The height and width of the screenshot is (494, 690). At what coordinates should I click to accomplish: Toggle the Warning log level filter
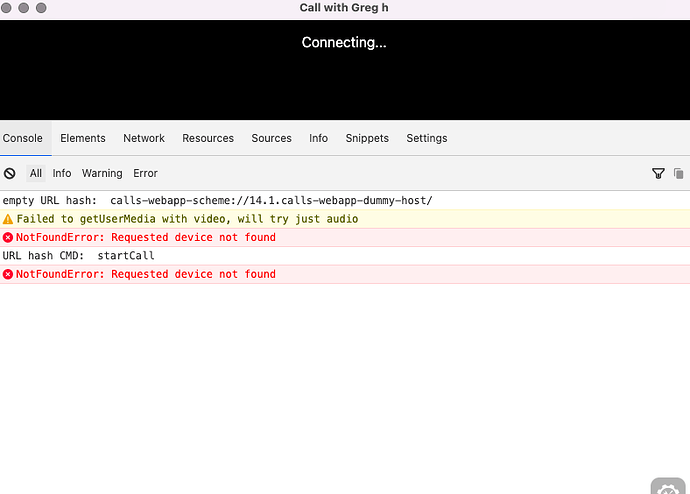(x=102, y=174)
